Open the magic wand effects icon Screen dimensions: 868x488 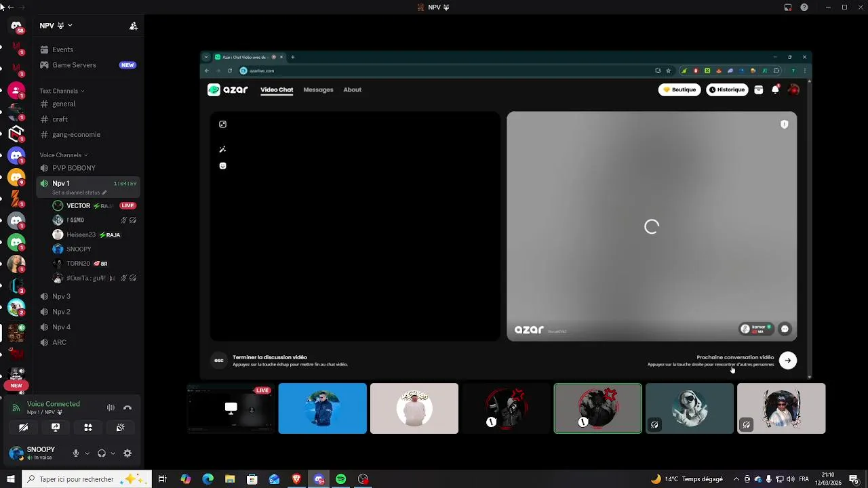(222, 149)
